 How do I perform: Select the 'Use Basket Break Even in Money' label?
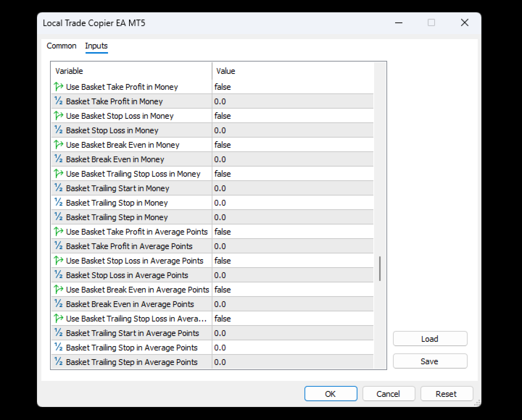coord(123,145)
